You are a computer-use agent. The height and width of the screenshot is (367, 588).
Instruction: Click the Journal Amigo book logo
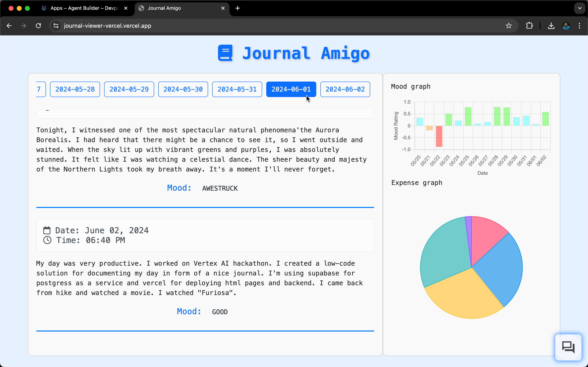[225, 53]
